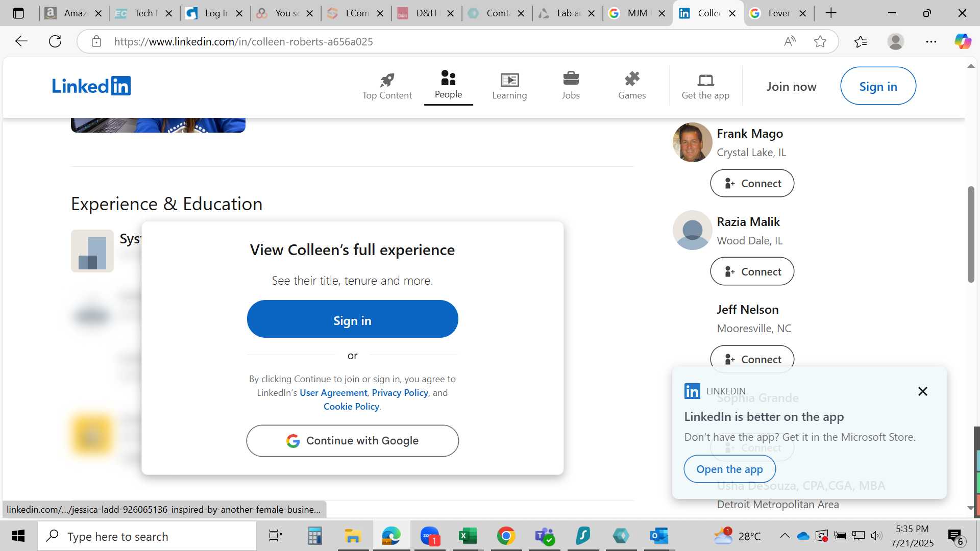The image size is (980, 551).
Task: Activate Read aloud icon in address bar
Action: click(x=790, y=41)
